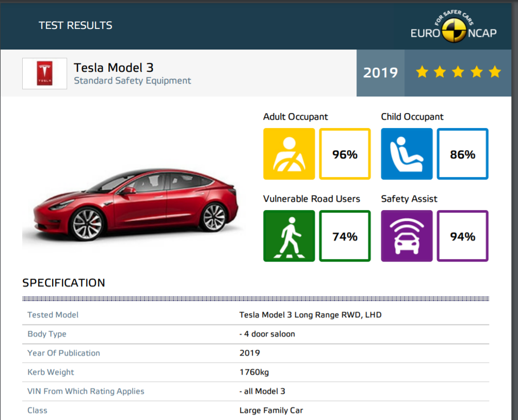The height and width of the screenshot is (420, 518).
Task: Click the Vulnerable Road Users heading
Action: [312, 199]
